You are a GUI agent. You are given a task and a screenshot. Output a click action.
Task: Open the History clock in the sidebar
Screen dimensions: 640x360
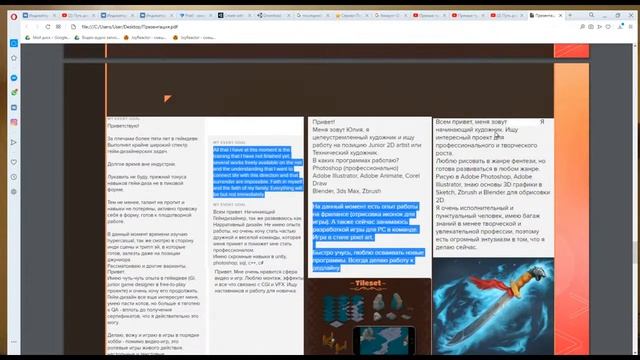click(x=14, y=177)
